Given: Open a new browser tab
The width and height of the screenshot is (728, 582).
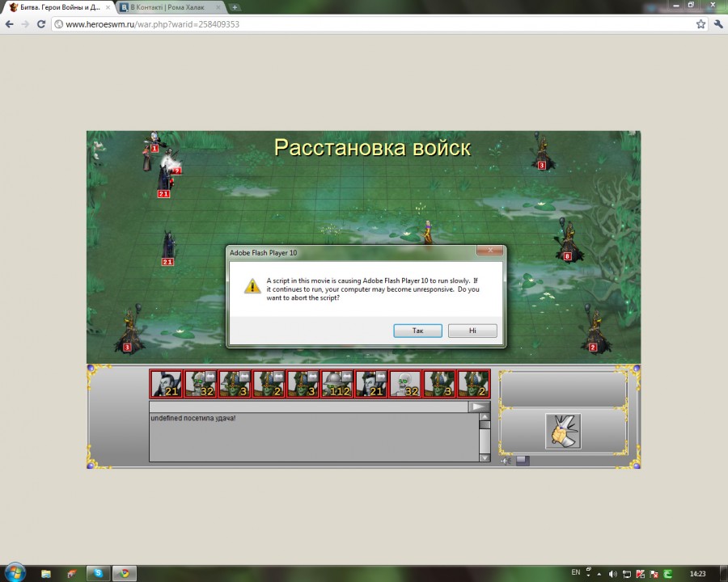Looking at the screenshot, I should 235,7.
